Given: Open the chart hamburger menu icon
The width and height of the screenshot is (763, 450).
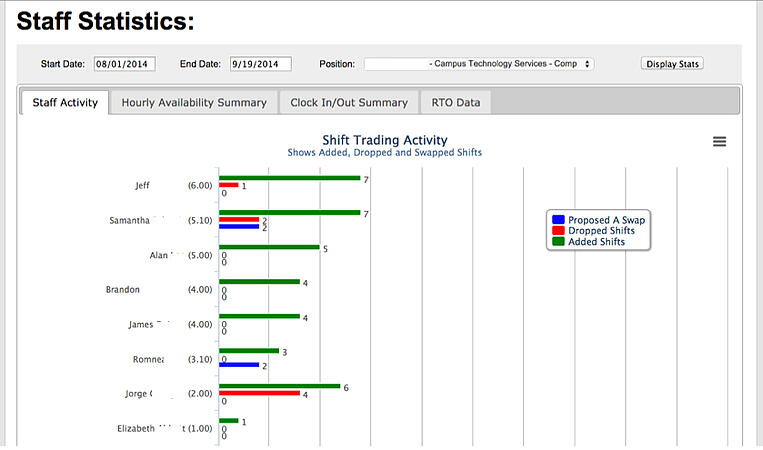Looking at the screenshot, I should 719,142.
